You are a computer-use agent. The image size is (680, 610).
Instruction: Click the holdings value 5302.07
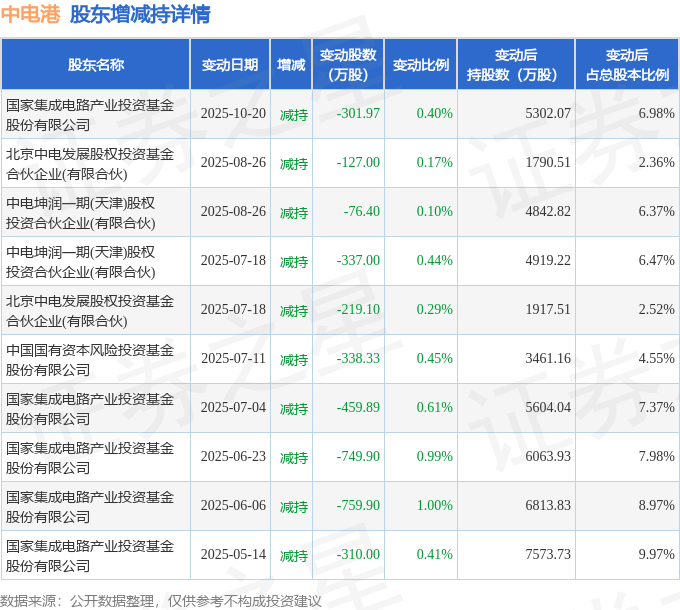click(x=548, y=113)
